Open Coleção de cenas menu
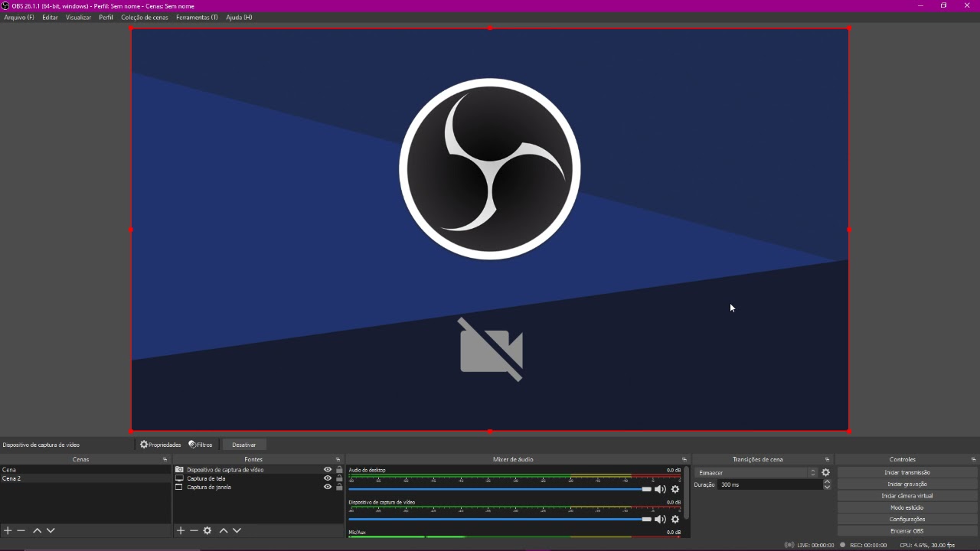Image resolution: width=980 pixels, height=551 pixels. 145,17
